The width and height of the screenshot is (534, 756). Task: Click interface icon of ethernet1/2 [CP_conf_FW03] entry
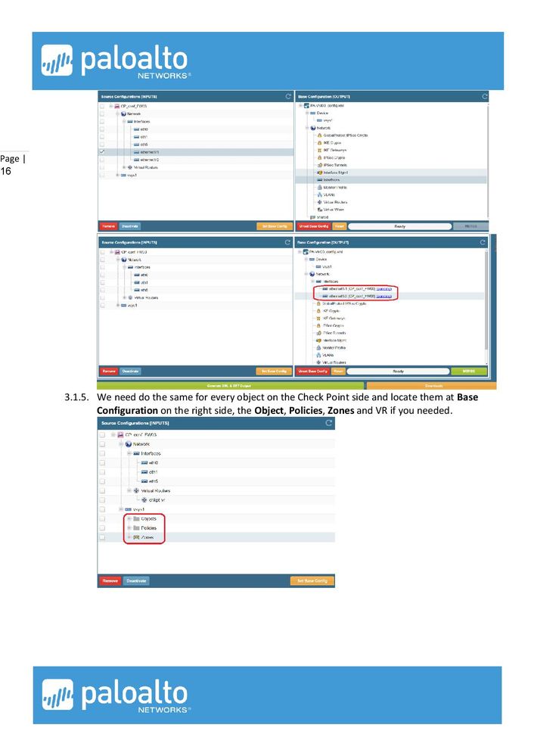click(324, 296)
